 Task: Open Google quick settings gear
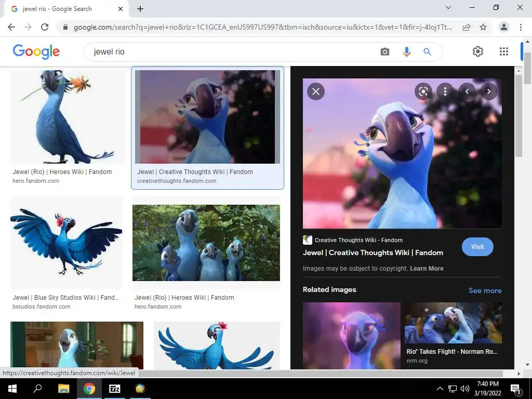click(478, 51)
